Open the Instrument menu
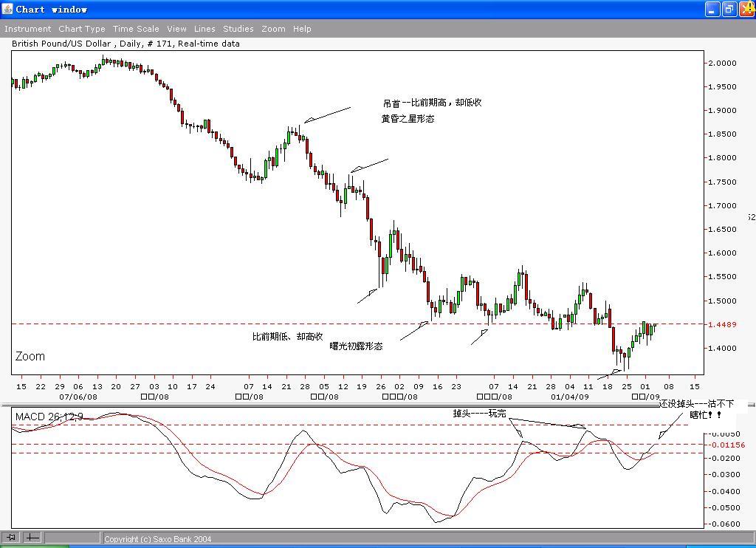The height and width of the screenshot is (548, 756). tap(27, 29)
